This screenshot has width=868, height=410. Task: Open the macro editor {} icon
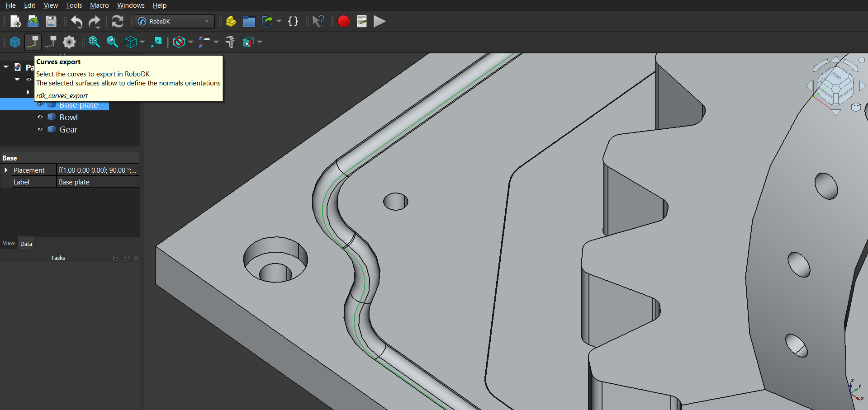click(293, 21)
